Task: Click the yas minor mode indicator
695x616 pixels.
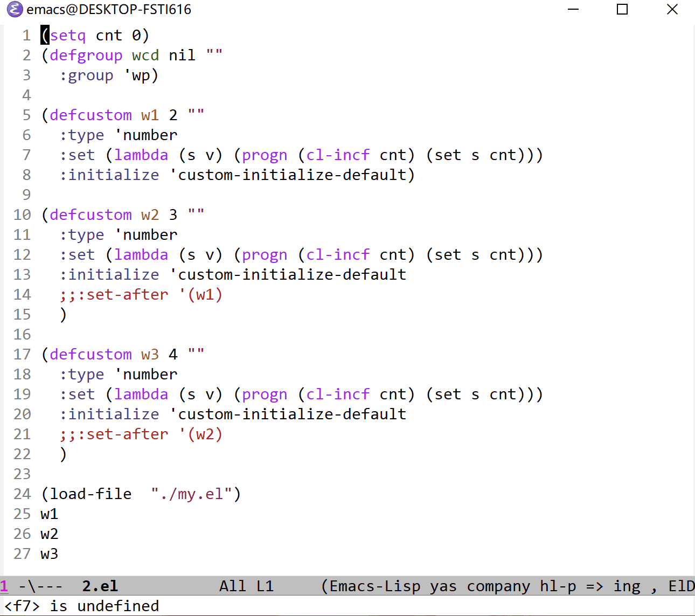Action: pos(443,586)
